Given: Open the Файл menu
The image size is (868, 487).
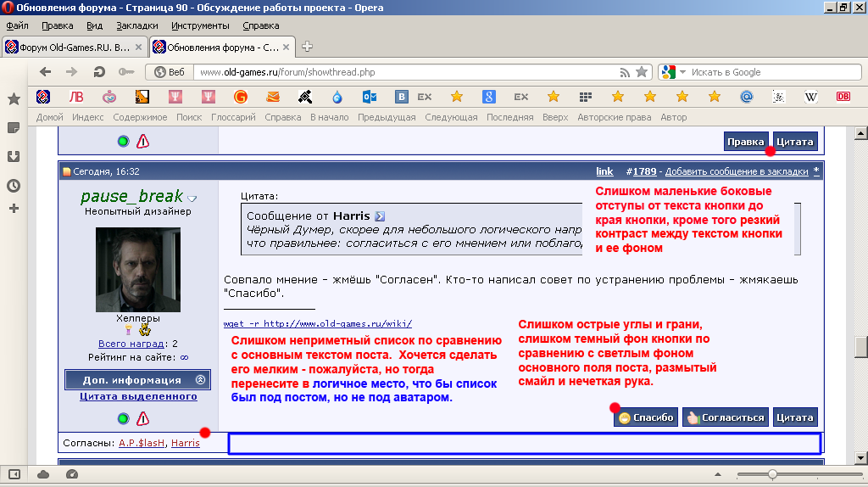Looking at the screenshot, I should click(x=17, y=25).
